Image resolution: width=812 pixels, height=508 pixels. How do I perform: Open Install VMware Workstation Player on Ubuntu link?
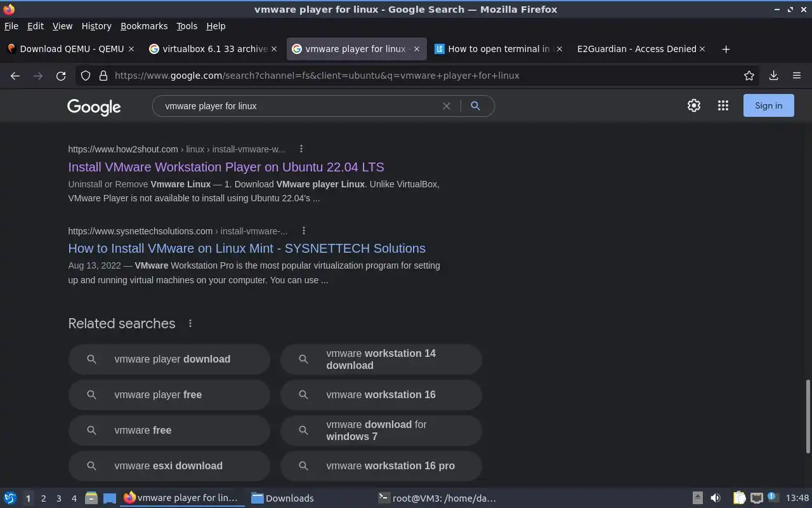[x=226, y=167]
